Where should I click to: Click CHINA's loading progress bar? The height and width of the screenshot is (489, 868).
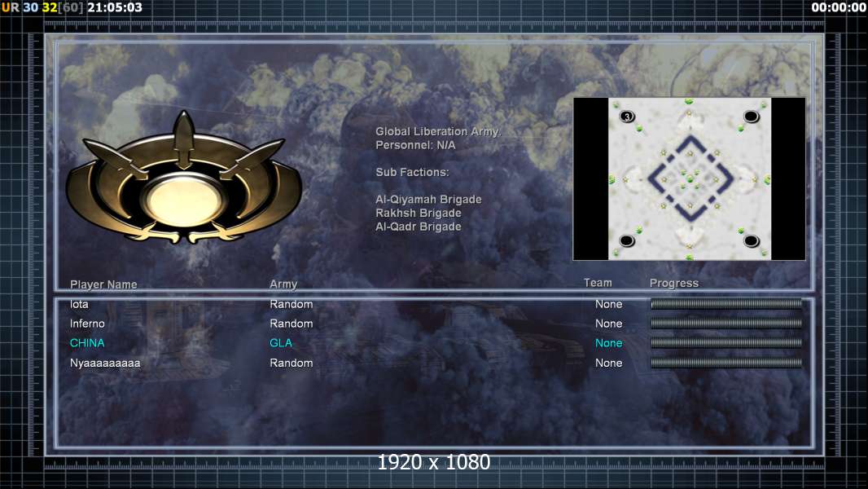(x=726, y=343)
